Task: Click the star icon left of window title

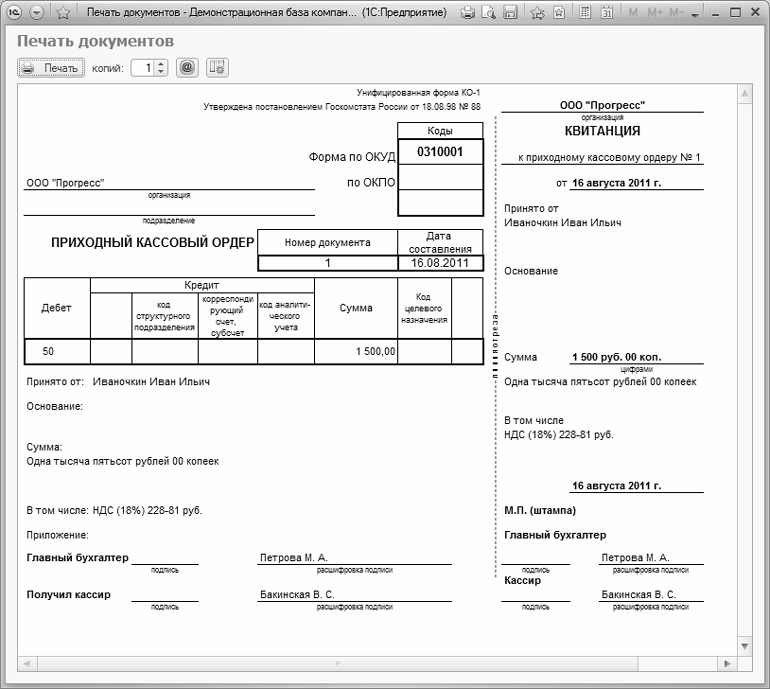Action: [63, 14]
